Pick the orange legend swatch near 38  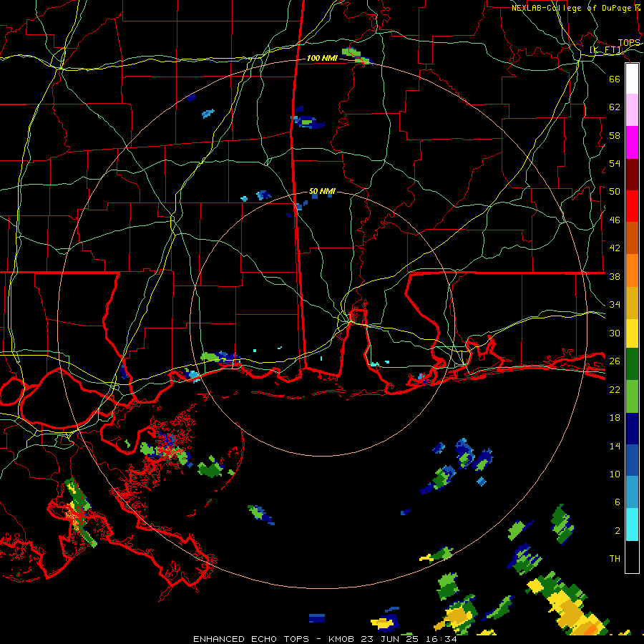[632, 270]
